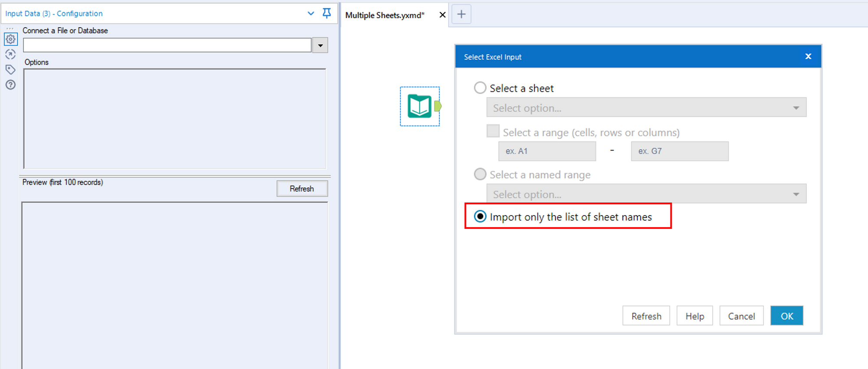Screen dimensions: 868x369
Task: Enable 'Select a range' checkbox
Action: click(x=493, y=131)
